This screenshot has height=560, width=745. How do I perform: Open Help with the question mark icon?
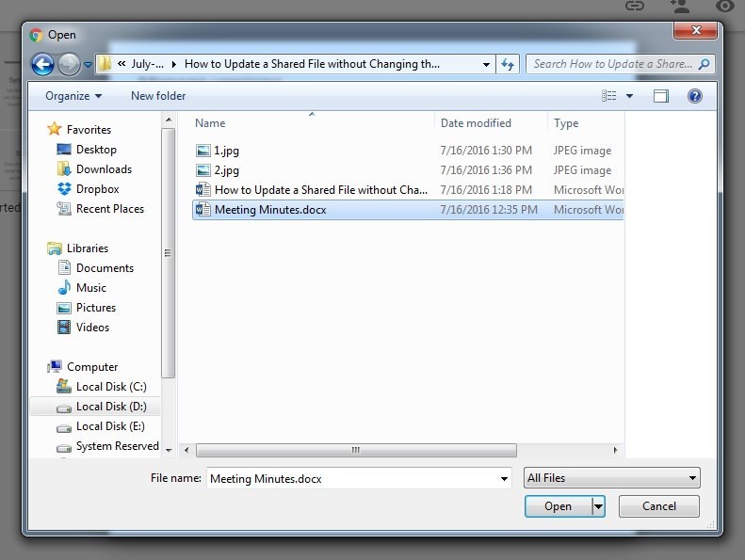(x=695, y=96)
